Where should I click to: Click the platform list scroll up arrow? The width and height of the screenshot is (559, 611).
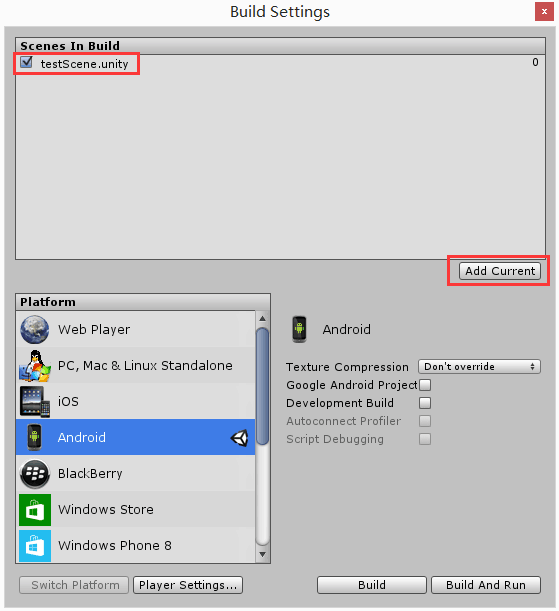(263, 319)
